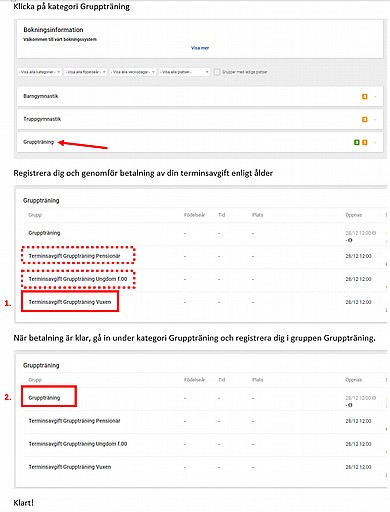Expand Gruppträning category with its chevron
Screen dimensions: 390x512
pyautogui.click(x=375, y=143)
